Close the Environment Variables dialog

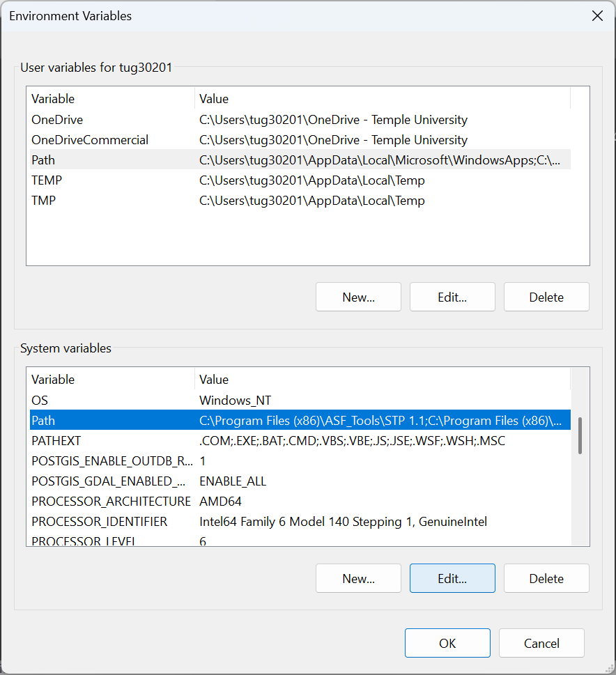597,16
